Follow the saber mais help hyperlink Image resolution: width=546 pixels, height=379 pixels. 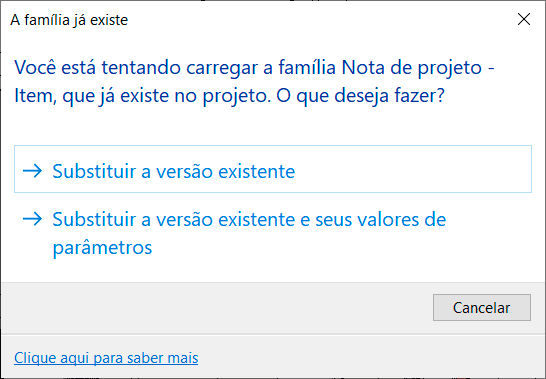point(106,358)
